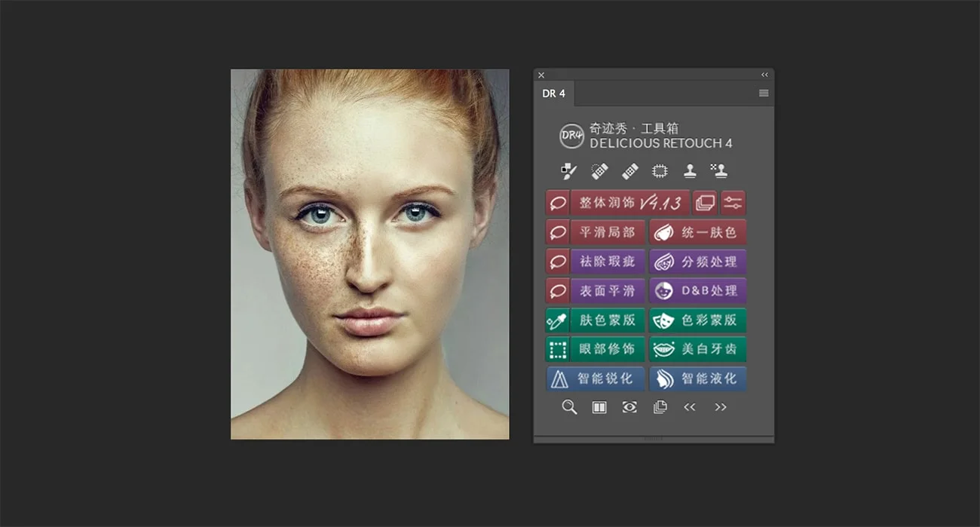Toggle the preview eye icon at panel bottom
This screenshot has width=980, height=527.
629,407
